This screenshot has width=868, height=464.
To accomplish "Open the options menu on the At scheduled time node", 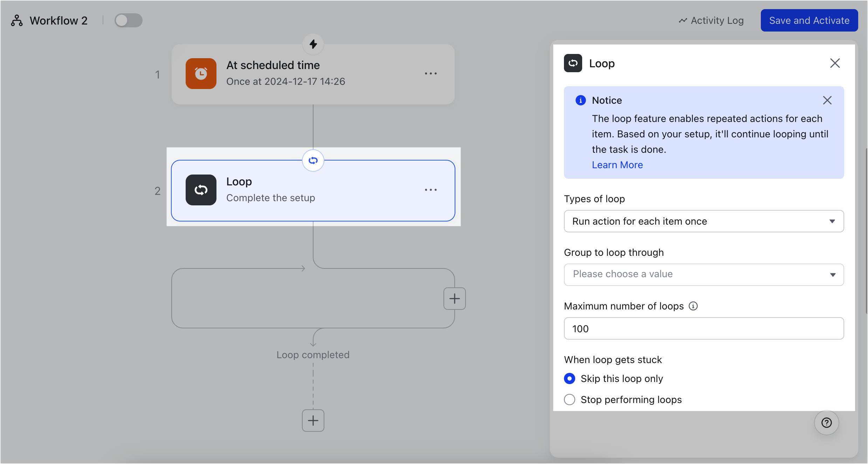I will click(431, 73).
